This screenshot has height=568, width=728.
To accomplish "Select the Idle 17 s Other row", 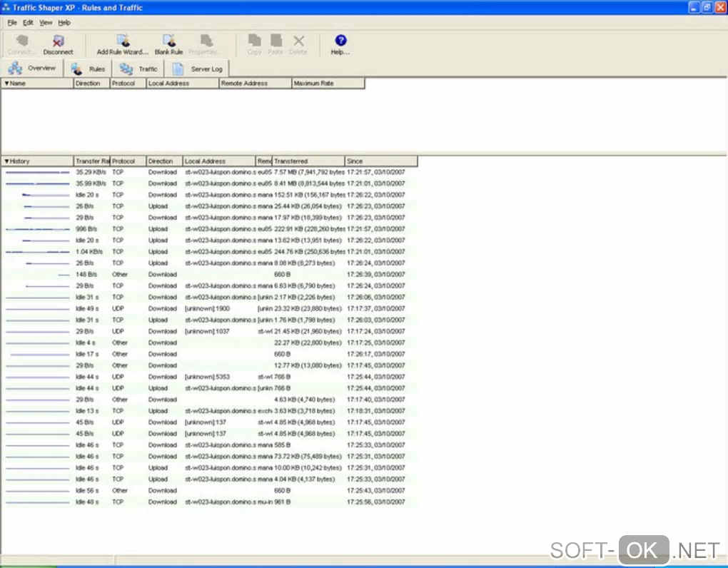I will click(209, 354).
